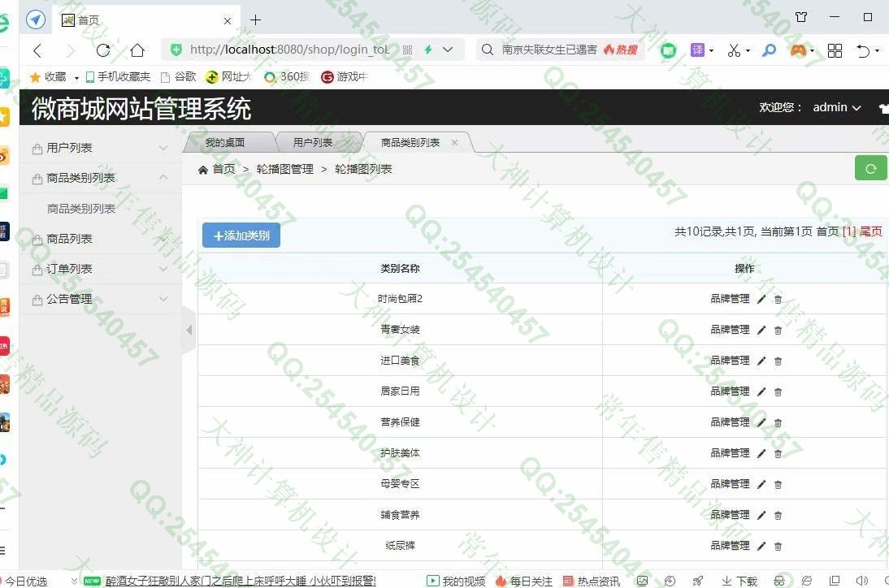Open 商品类别列表 sidebar submenu item
889x588 pixels.
pos(81,209)
